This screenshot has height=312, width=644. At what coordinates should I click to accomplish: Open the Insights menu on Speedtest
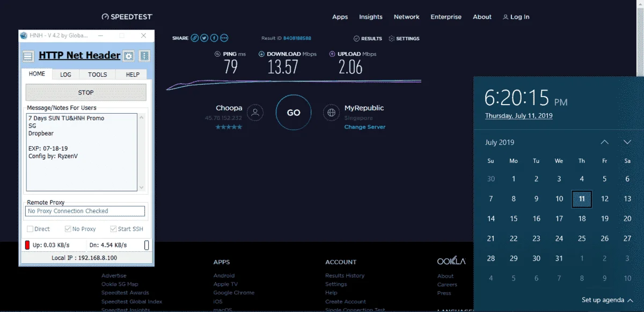pyautogui.click(x=371, y=17)
